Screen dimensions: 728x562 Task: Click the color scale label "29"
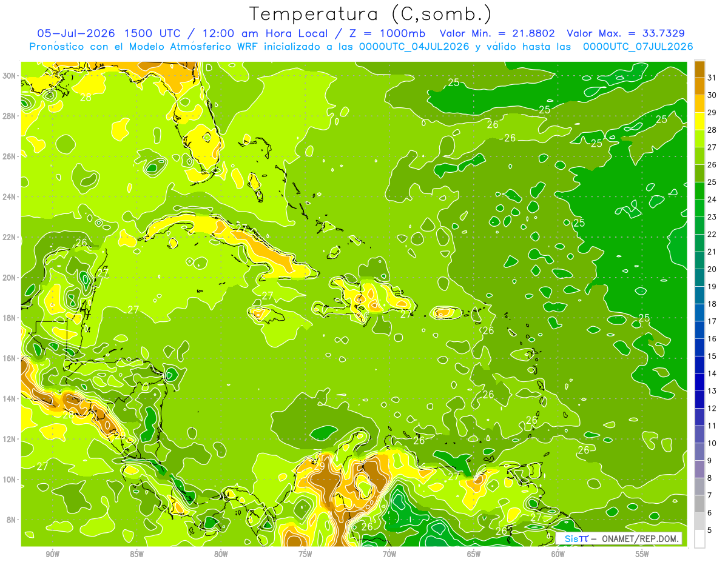(x=712, y=112)
